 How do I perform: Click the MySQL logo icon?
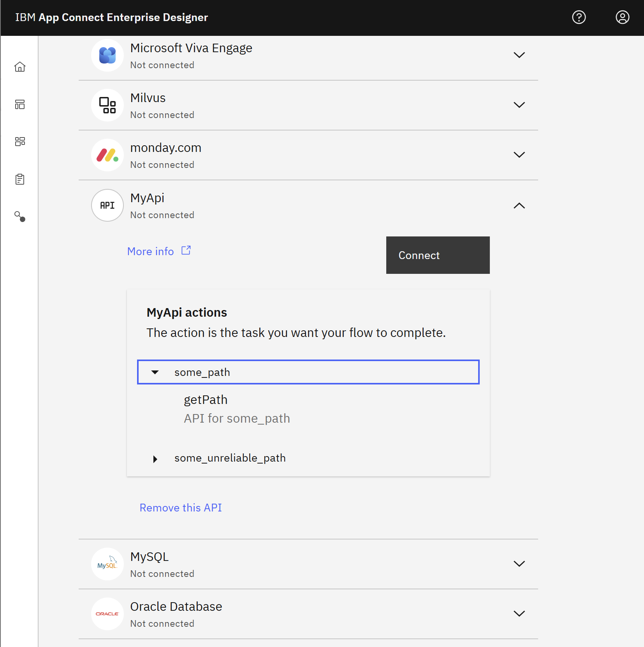click(107, 564)
